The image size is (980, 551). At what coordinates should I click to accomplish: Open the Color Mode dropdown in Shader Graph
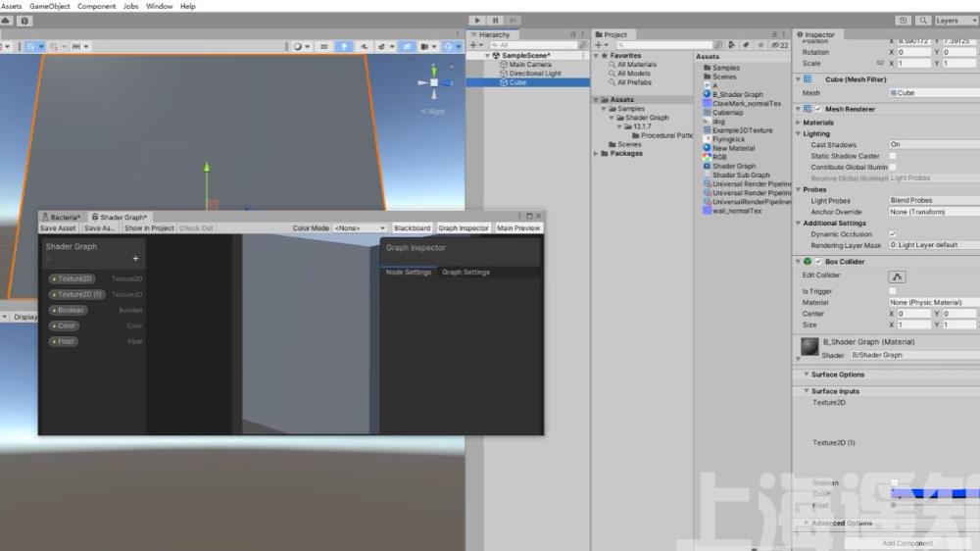click(360, 228)
